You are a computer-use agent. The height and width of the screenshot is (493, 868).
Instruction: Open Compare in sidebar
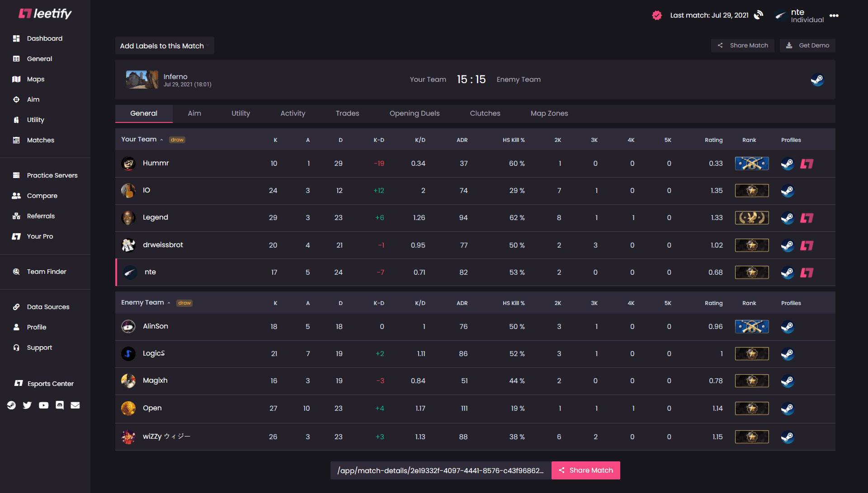(x=42, y=196)
